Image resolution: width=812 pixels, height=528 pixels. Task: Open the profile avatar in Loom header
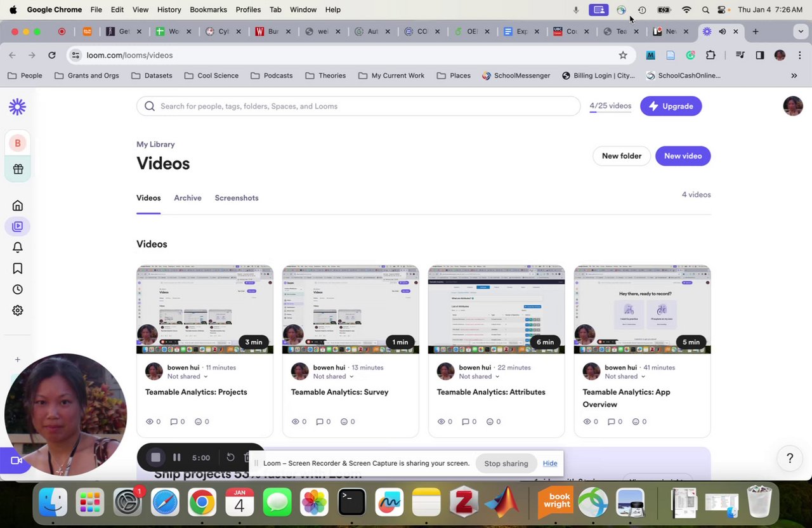coord(793,106)
